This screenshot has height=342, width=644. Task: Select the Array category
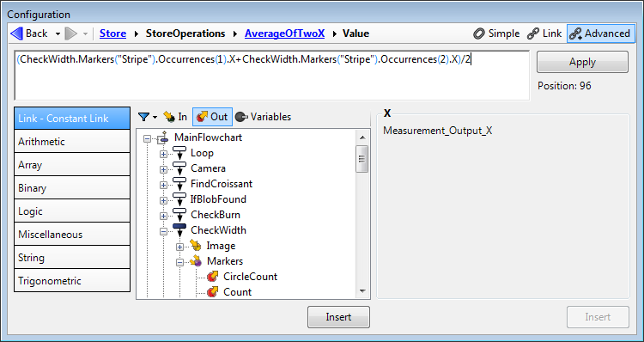point(72,165)
